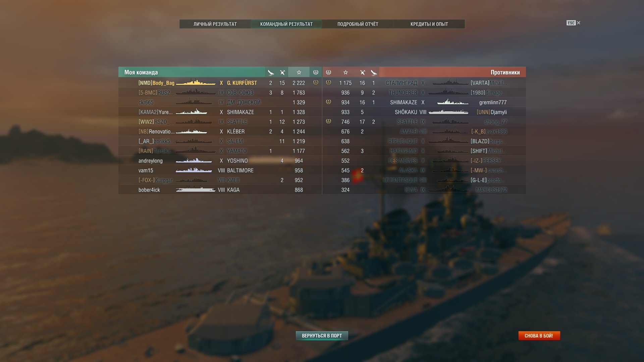The height and width of the screenshot is (362, 644).
Task: Select player bober4ick row with Kaga
Action: [x=220, y=190]
